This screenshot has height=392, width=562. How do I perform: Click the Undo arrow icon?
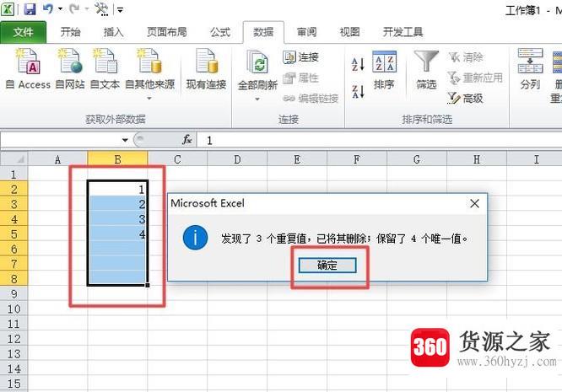tap(47, 8)
